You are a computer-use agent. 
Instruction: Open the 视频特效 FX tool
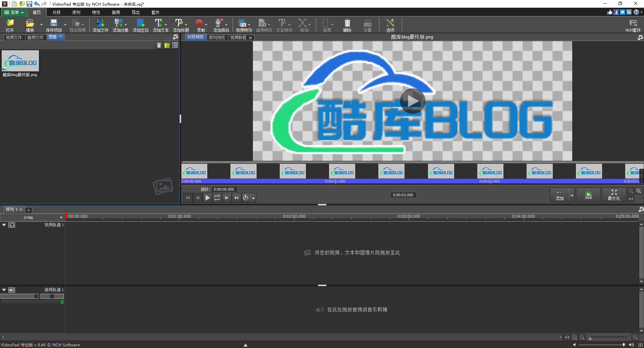click(243, 25)
